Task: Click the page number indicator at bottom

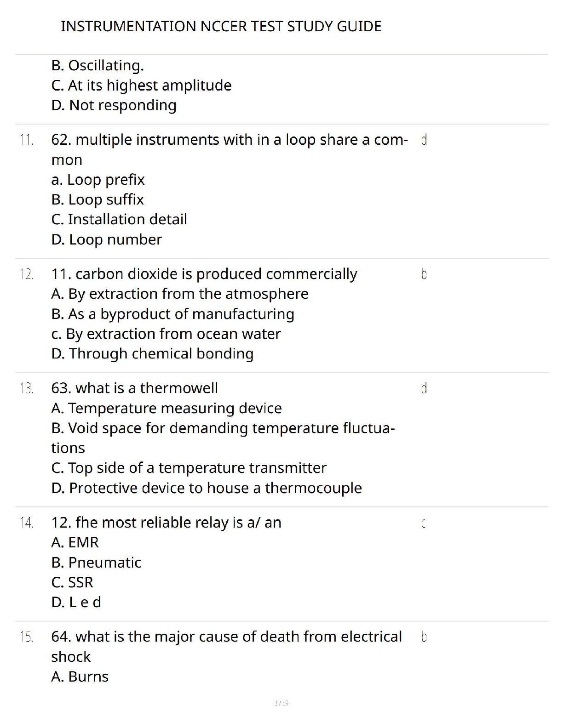Action: [x=281, y=703]
